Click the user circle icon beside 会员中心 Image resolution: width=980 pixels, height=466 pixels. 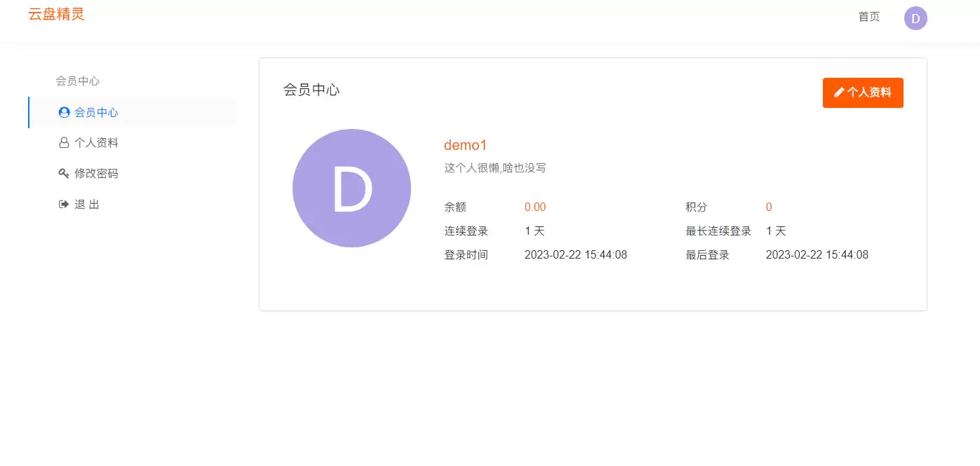point(64,112)
